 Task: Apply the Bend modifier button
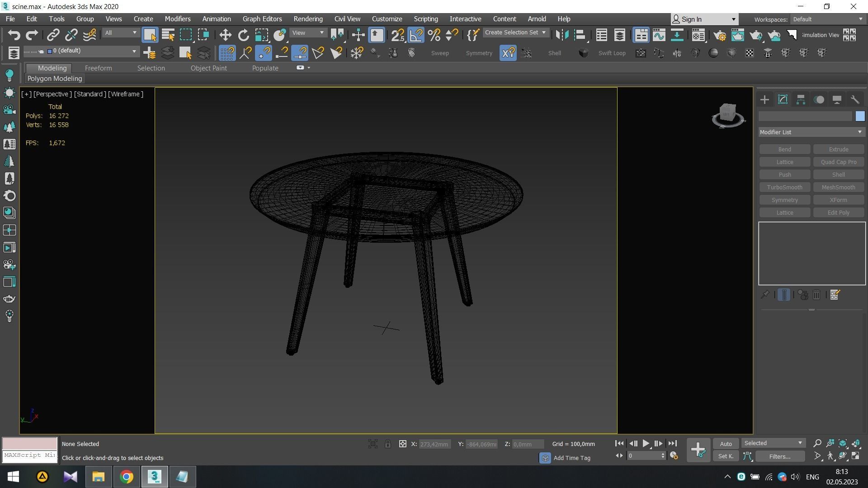[785, 150]
